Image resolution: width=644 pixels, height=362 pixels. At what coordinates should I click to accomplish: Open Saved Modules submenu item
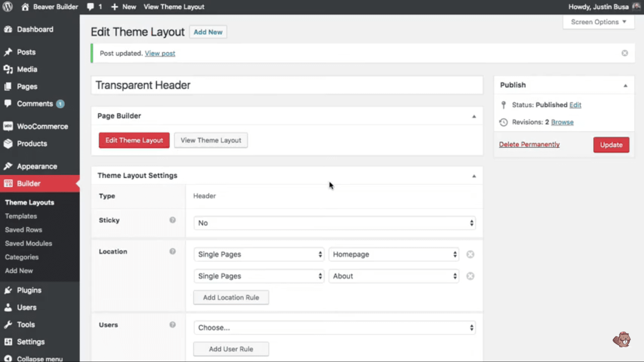(x=29, y=243)
